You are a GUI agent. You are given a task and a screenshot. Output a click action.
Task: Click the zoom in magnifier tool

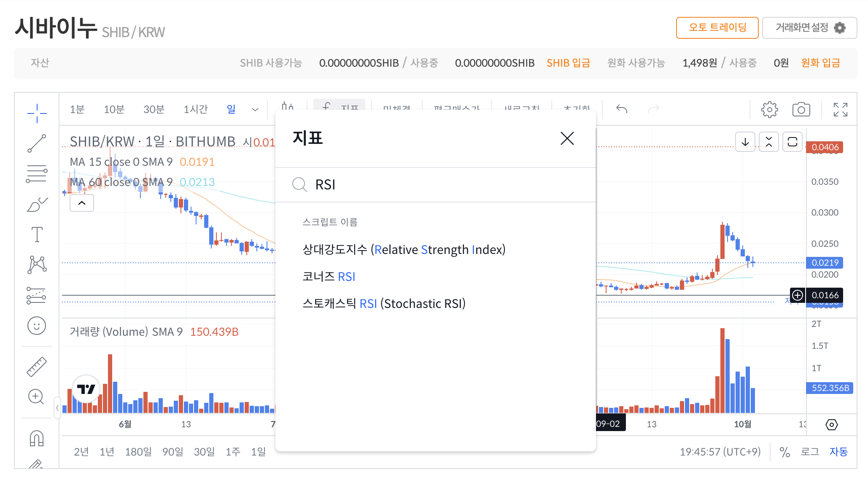tap(36, 397)
